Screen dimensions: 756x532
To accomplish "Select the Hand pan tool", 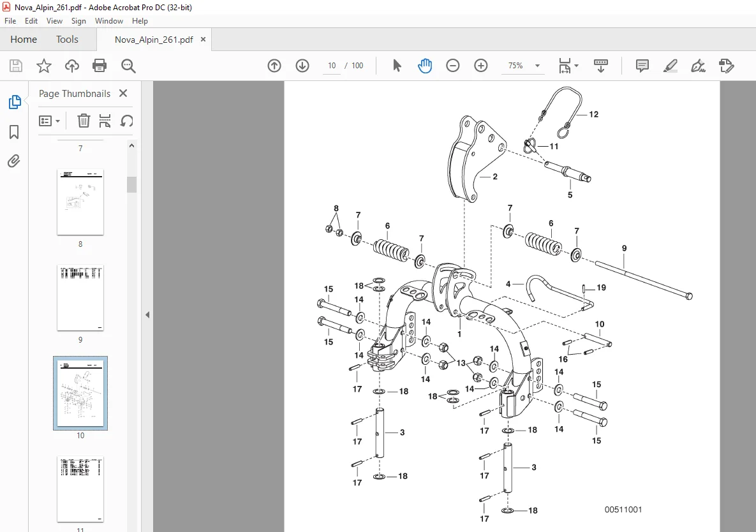I will pyautogui.click(x=425, y=66).
